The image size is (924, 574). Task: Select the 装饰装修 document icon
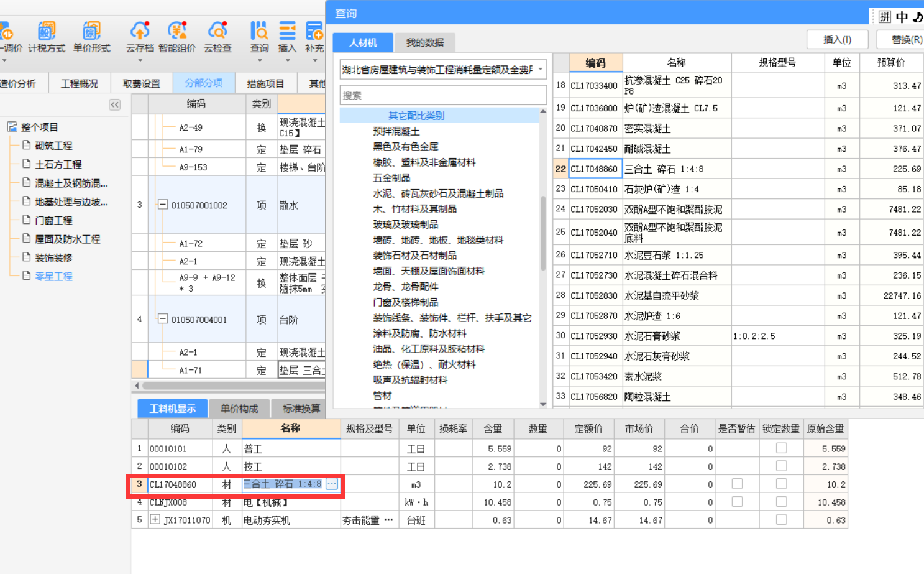click(x=27, y=257)
